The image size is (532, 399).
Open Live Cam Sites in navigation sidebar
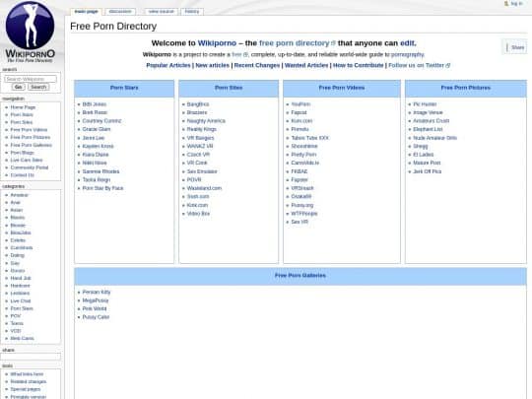[x=27, y=160]
